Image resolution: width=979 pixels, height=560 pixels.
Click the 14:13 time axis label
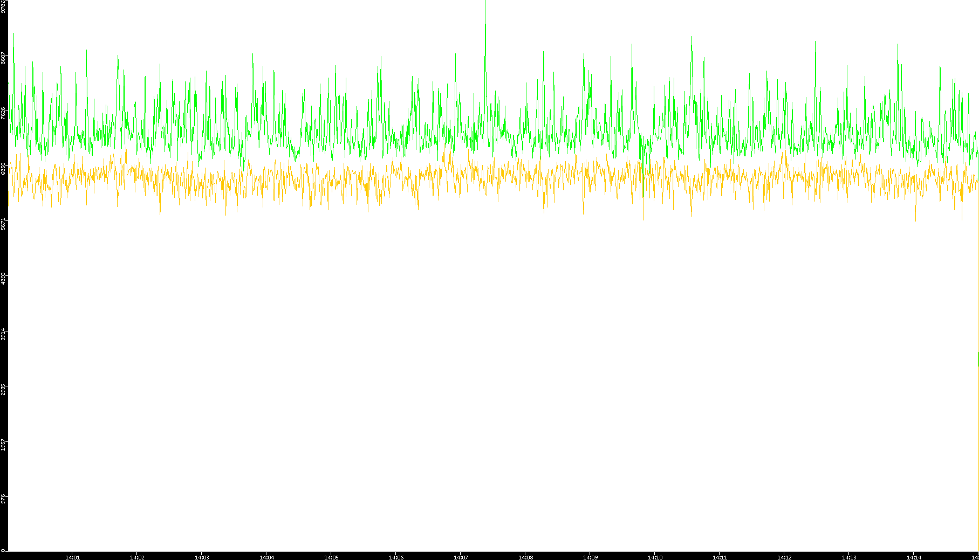849,557
